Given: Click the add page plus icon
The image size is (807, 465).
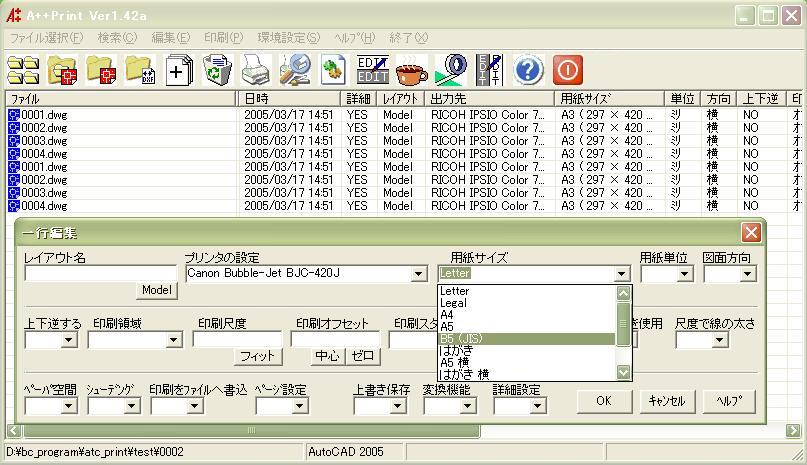Looking at the screenshot, I should [x=178, y=70].
